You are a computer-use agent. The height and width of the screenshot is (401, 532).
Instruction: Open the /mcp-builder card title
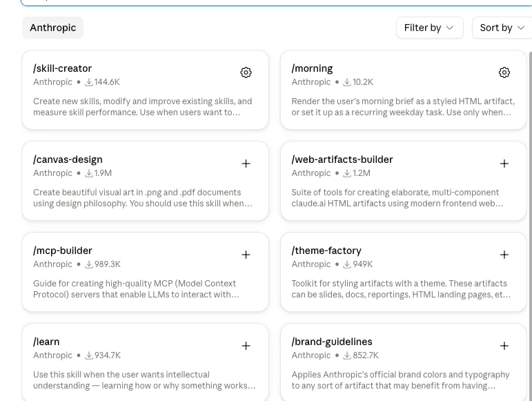[62, 251]
